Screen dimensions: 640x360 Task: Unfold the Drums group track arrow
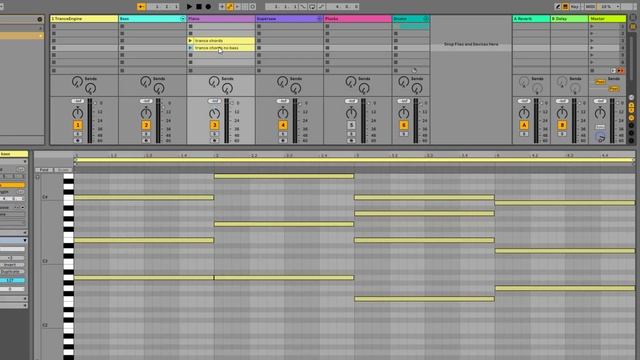click(x=425, y=19)
